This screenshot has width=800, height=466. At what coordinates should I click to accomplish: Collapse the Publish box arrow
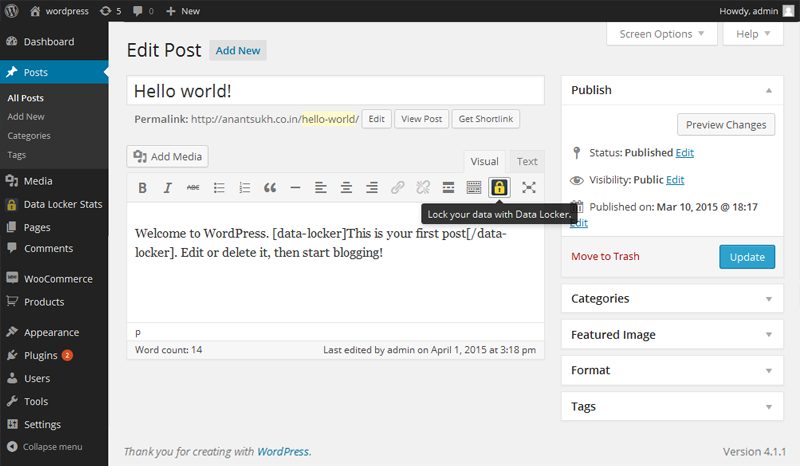(x=768, y=91)
